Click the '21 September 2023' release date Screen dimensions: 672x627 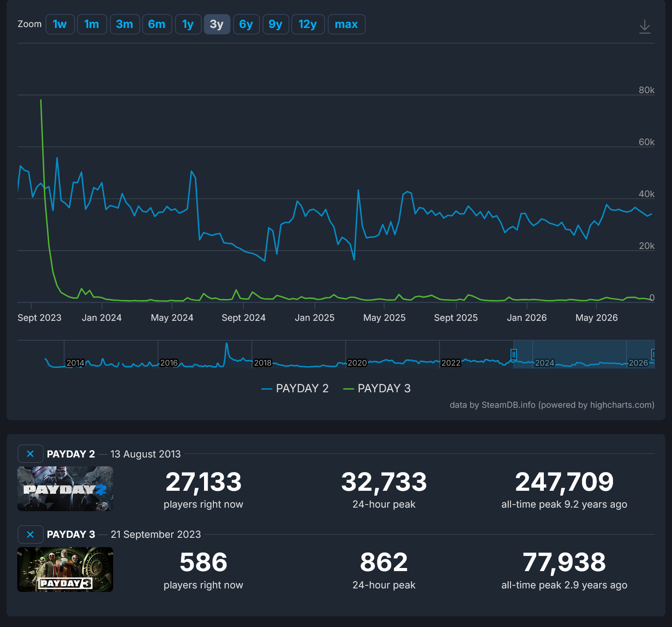pyautogui.click(x=156, y=534)
